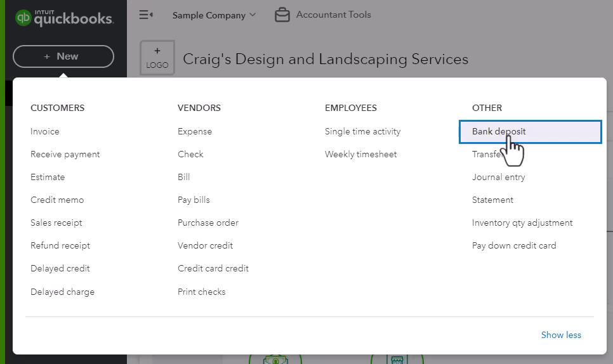This screenshot has height=364, width=613.
Task: Click Craig's Design and Landscaping Services title
Action: click(326, 60)
